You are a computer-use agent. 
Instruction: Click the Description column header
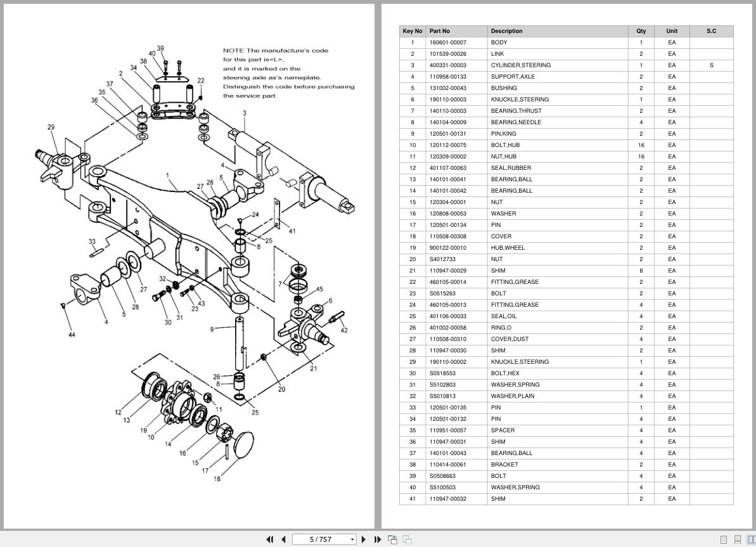click(x=558, y=31)
